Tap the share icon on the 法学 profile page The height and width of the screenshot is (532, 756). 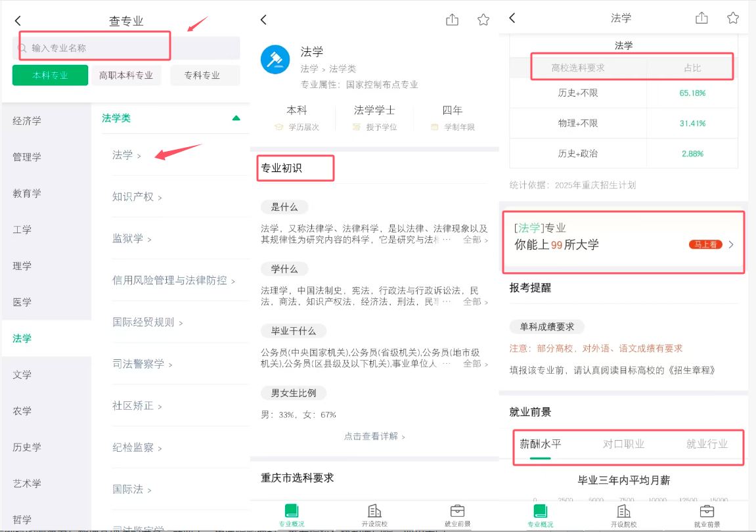(452, 20)
